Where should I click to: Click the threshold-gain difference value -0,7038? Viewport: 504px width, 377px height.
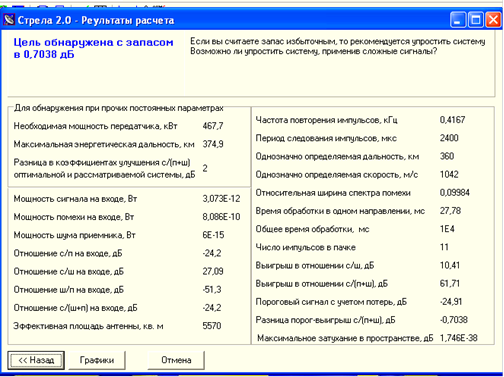click(x=454, y=320)
